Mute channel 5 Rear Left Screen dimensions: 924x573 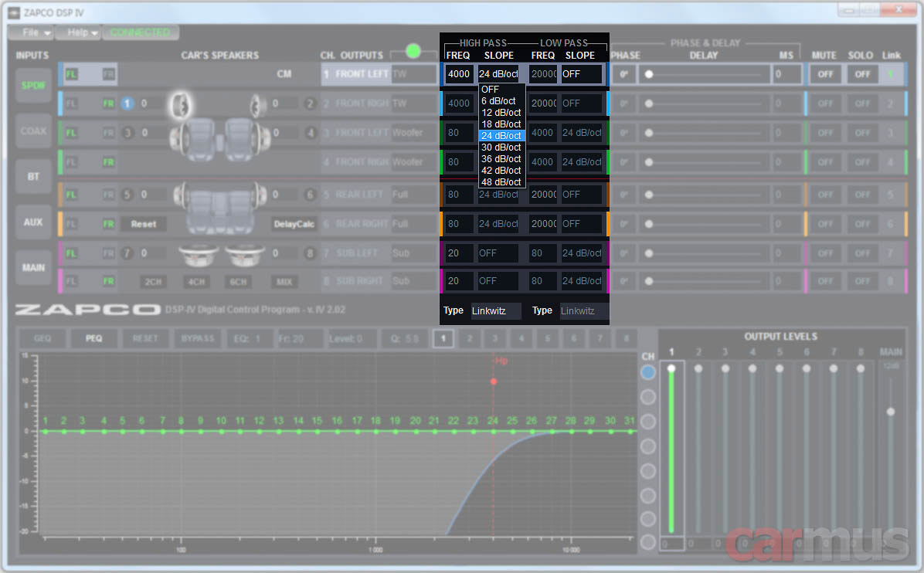(825, 195)
